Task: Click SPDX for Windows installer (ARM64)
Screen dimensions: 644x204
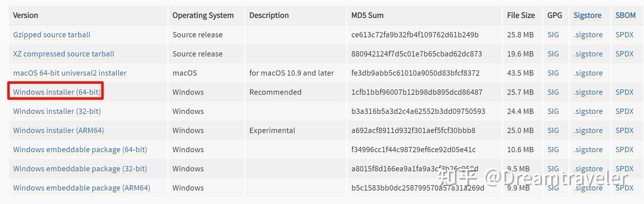Action: coord(624,131)
